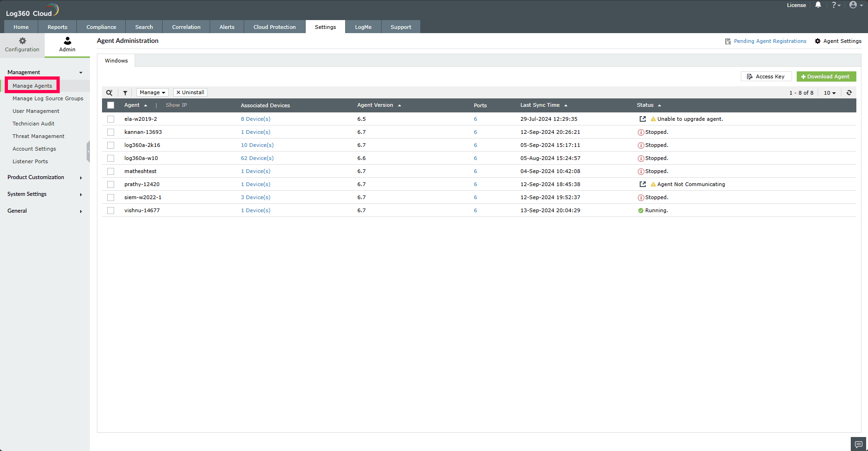Click the Download Agent button
Image resolution: width=868 pixels, height=451 pixels.
click(826, 76)
